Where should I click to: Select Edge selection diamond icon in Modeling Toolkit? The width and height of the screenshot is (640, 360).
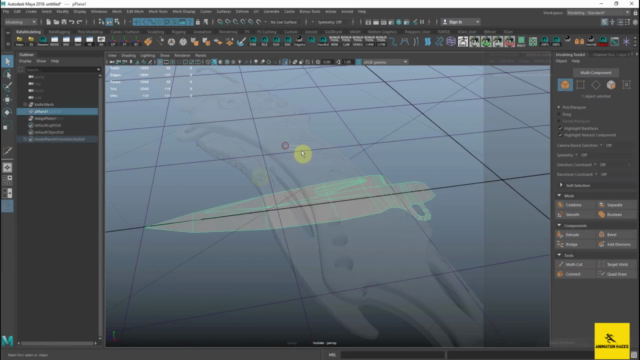(x=596, y=84)
